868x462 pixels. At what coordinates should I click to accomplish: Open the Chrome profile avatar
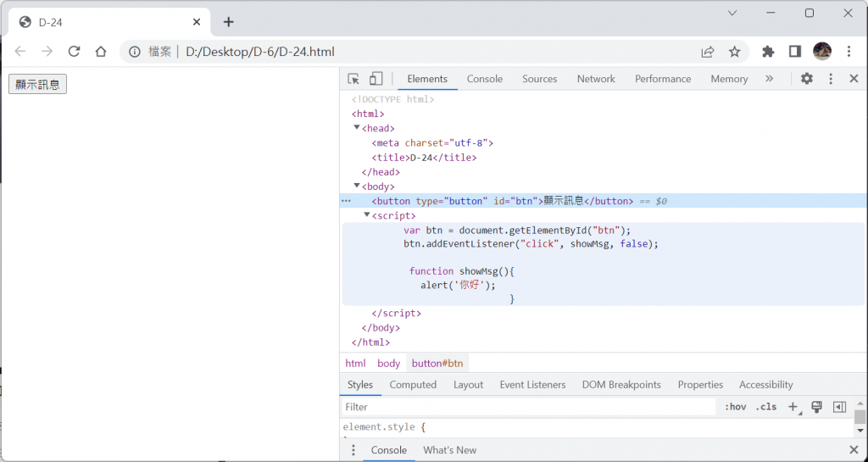coord(822,52)
